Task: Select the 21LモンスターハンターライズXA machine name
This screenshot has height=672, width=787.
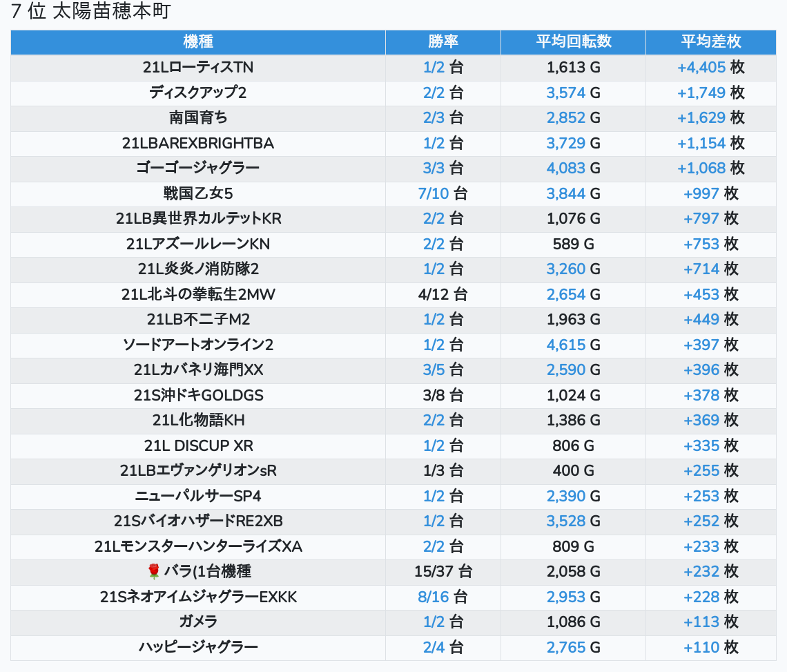Action: coord(197,547)
